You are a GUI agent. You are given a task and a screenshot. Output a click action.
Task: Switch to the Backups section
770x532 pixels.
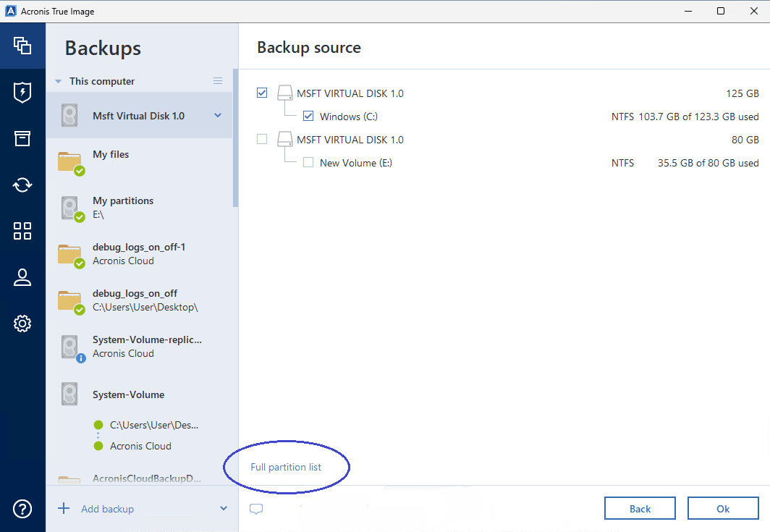(22, 46)
